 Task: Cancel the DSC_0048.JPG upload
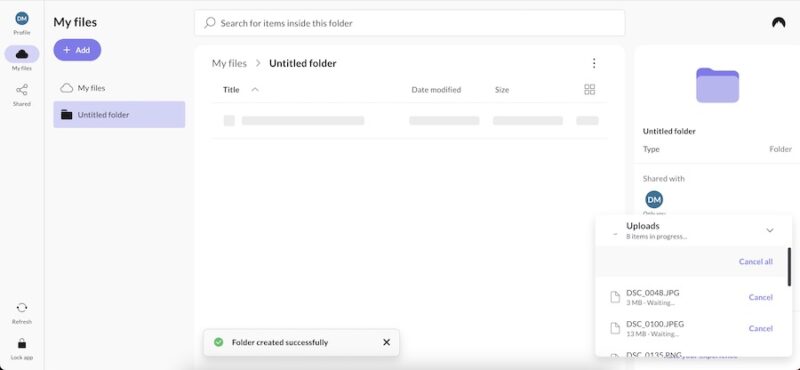761,298
